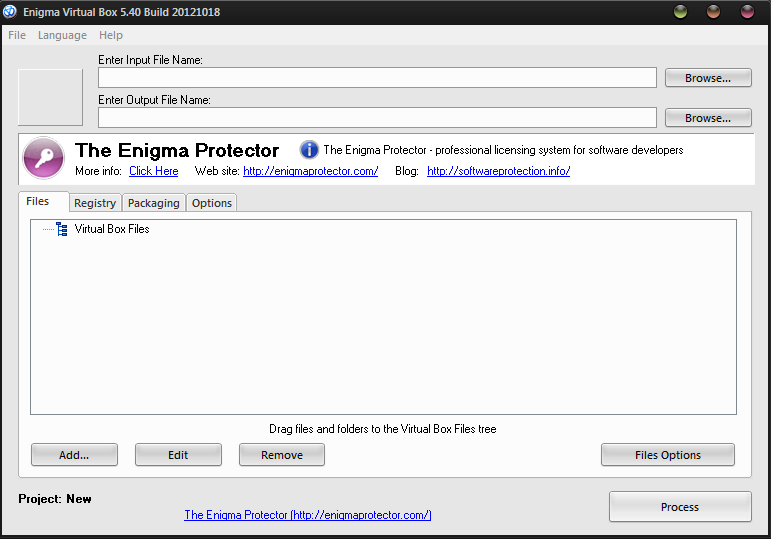Switch to the Packaging tab
Image resolution: width=771 pixels, height=539 pixels.
pos(154,203)
